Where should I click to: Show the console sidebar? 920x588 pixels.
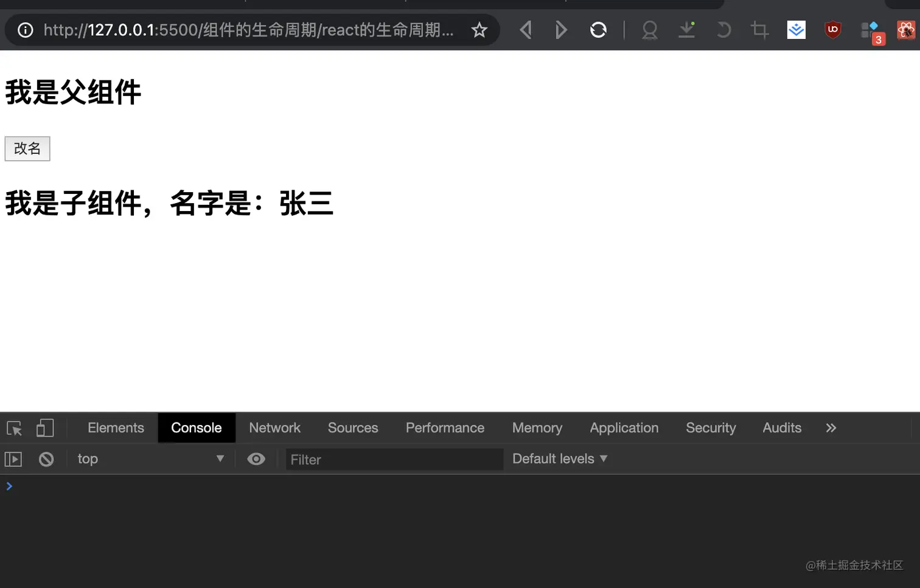click(x=13, y=459)
